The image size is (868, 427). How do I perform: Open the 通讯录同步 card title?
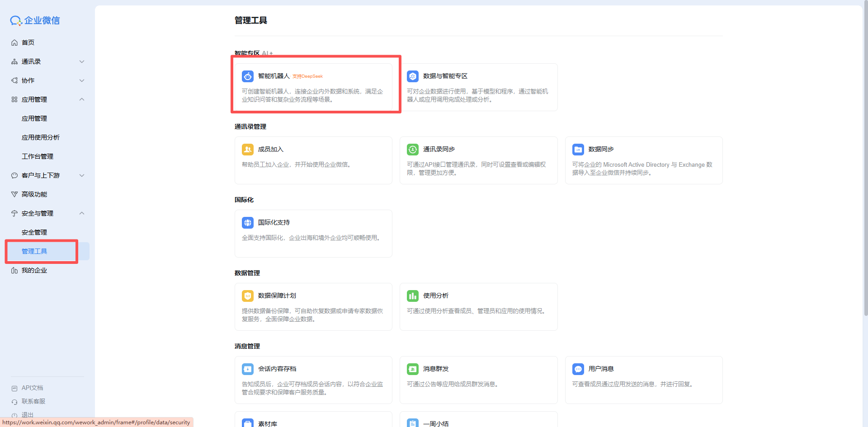(x=439, y=149)
